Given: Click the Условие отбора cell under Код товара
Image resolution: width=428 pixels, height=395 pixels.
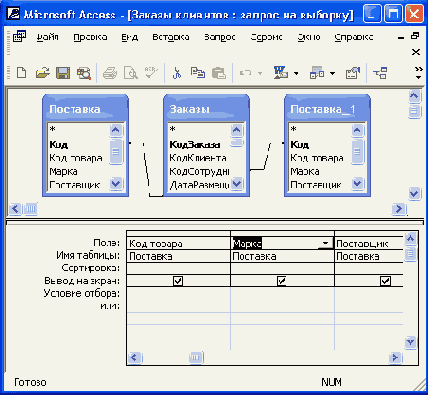Looking at the screenshot, I should pos(178,293).
